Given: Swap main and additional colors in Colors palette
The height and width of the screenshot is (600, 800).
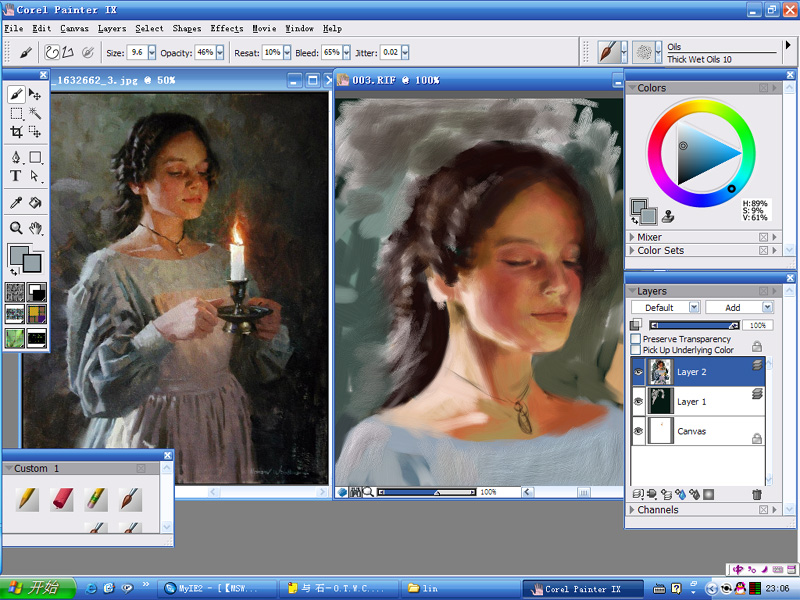Looking at the screenshot, I should coord(634,221).
